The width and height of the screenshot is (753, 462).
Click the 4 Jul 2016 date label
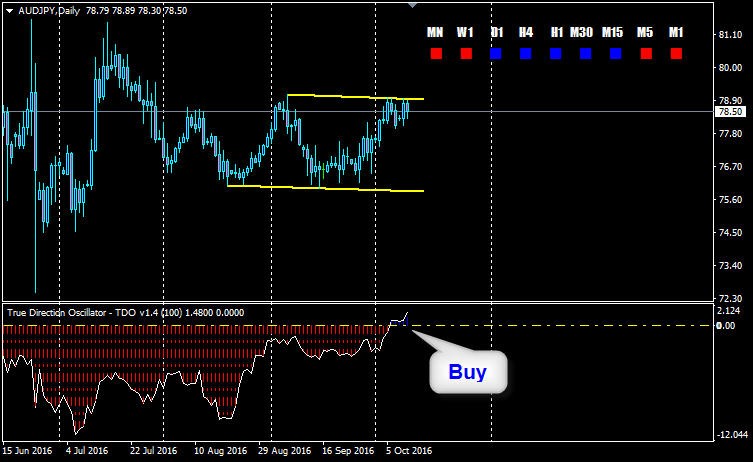87,451
